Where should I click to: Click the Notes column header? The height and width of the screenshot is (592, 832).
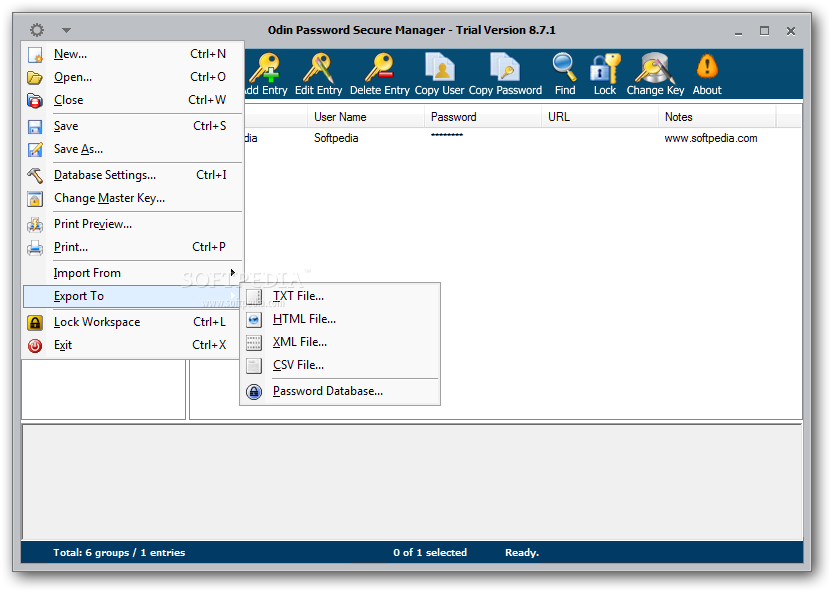coord(717,117)
